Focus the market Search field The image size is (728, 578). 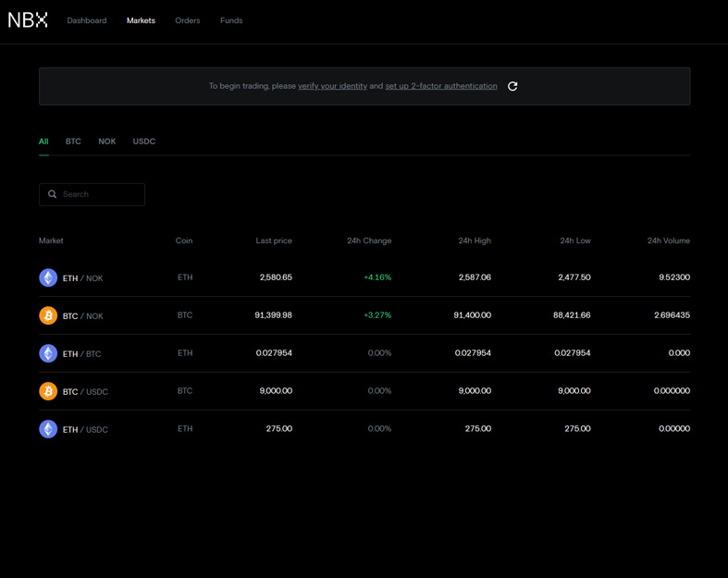[x=92, y=194]
